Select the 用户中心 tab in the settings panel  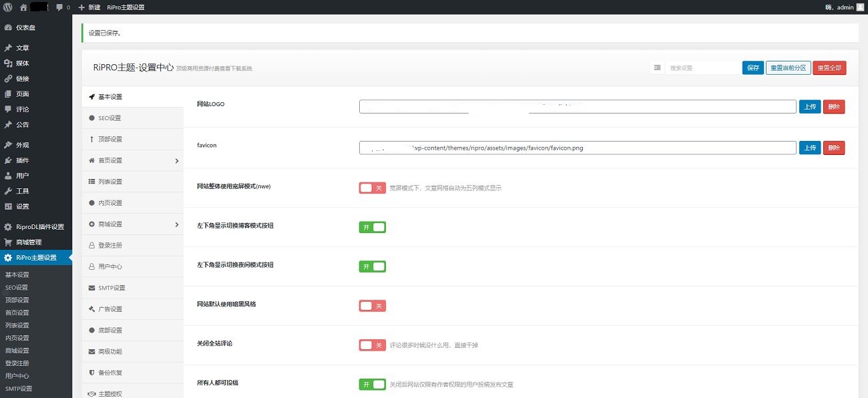(133, 266)
